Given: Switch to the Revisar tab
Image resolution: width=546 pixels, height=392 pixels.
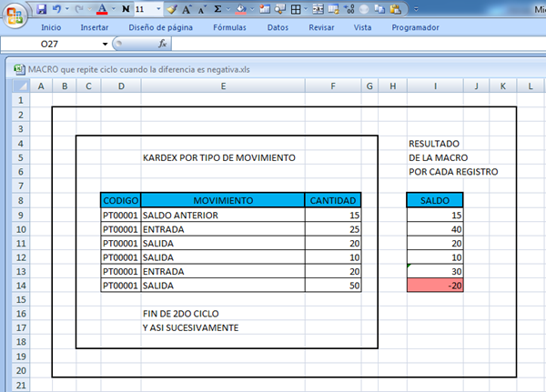Looking at the screenshot, I should tap(321, 27).
